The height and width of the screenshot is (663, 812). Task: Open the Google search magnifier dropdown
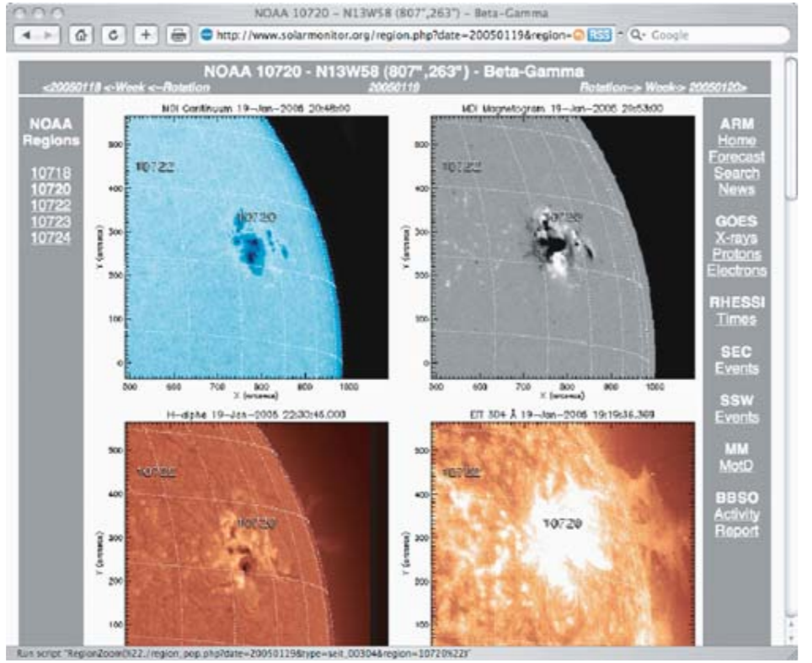637,35
